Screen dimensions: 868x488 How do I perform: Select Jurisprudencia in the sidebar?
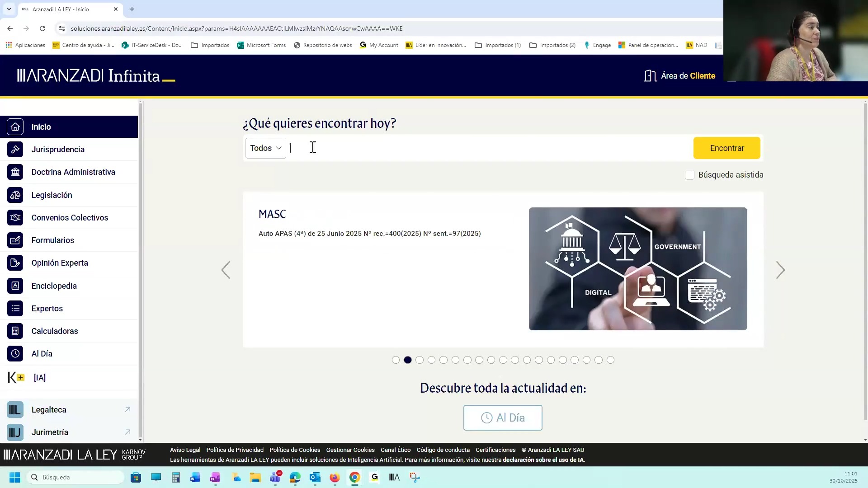pyautogui.click(x=57, y=149)
